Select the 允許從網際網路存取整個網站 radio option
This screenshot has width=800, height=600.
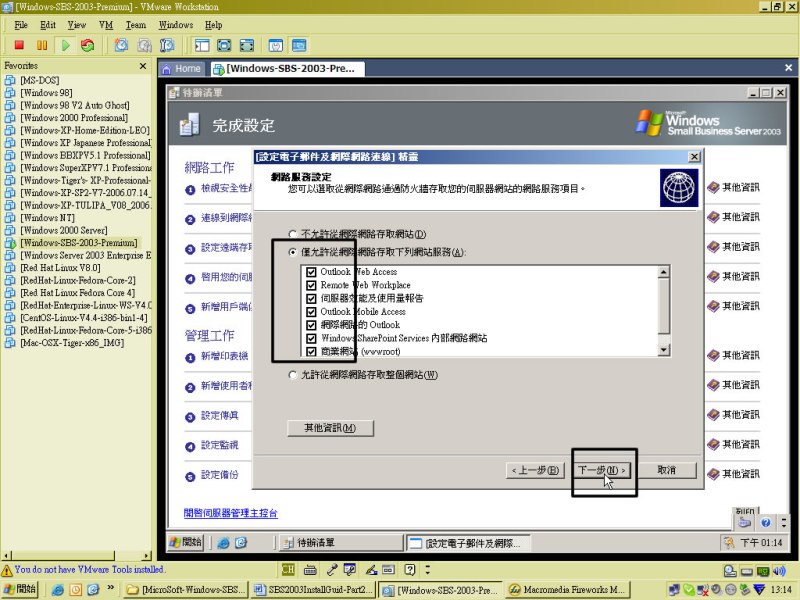(x=292, y=375)
